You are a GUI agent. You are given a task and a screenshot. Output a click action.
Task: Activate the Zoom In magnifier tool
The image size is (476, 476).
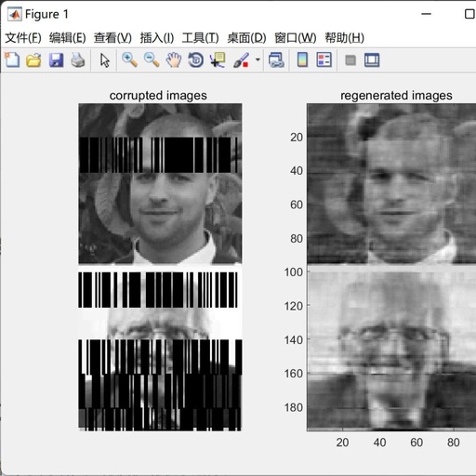(x=129, y=59)
